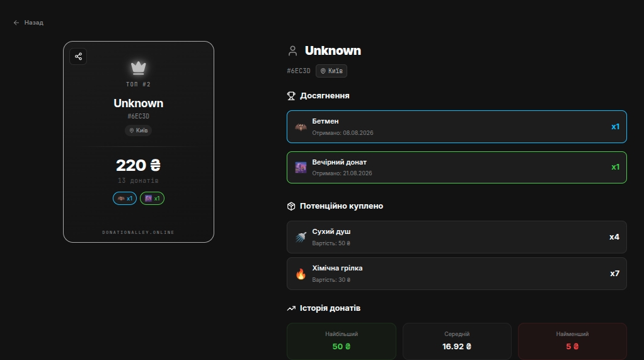The image size is (644, 360).
Task: Open the Вечірний донат achievement row
Action: pos(457,167)
